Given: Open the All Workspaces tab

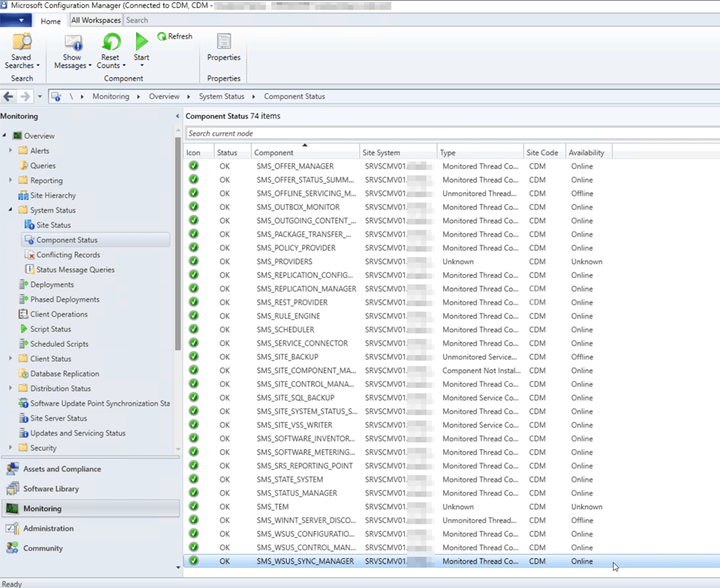Looking at the screenshot, I should coord(96,21).
